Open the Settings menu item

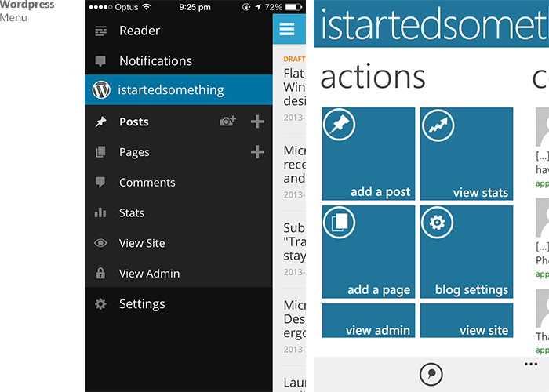point(179,304)
